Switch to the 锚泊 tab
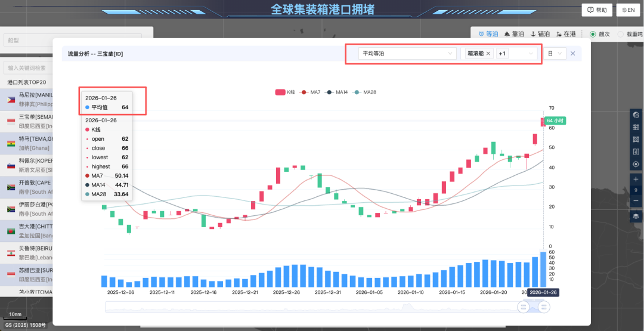The height and width of the screenshot is (331, 644). click(540, 35)
